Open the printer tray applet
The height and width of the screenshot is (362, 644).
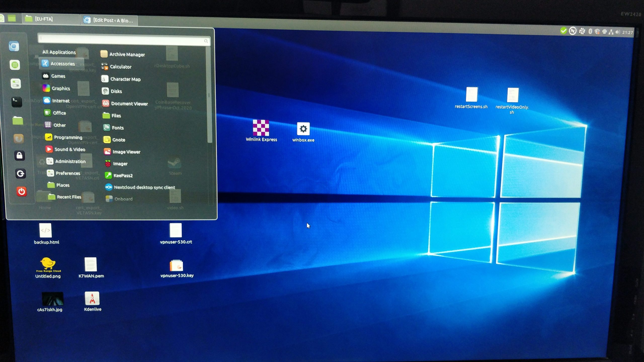pos(604,32)
